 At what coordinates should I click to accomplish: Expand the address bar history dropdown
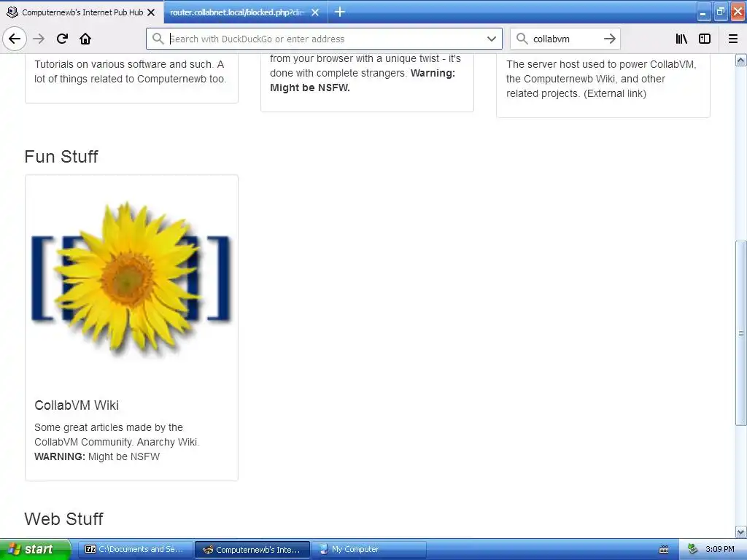coord(492,39)
